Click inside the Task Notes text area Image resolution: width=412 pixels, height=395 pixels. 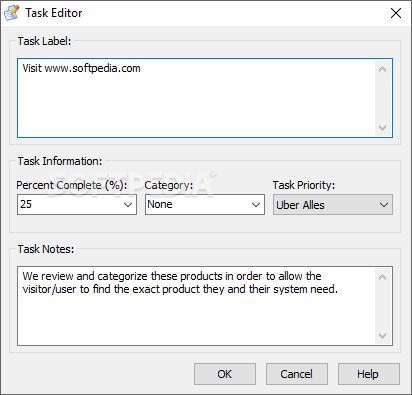pyautogui.click(x=197, y=306)
